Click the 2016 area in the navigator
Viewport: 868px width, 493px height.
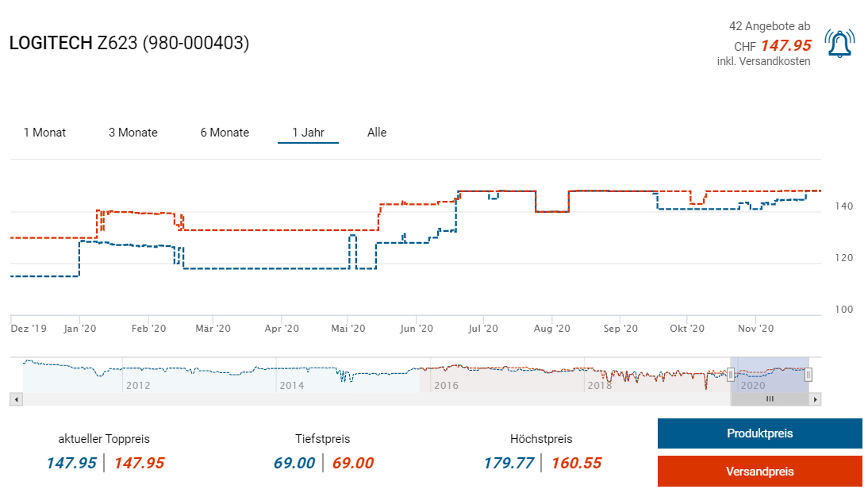(x=446, y=385)
